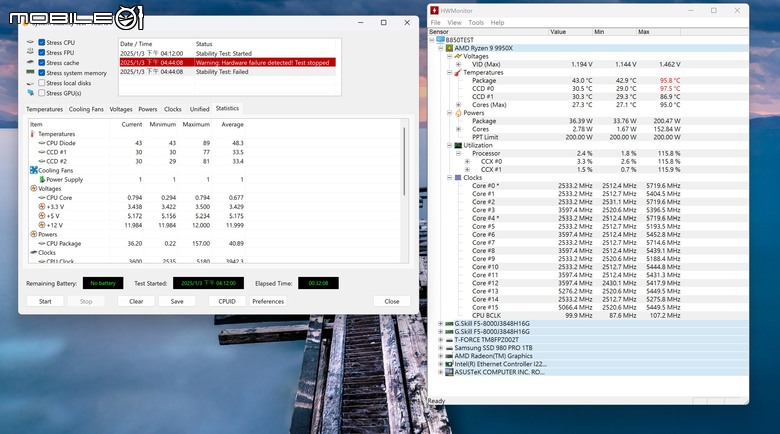Click the ASUSTeK COMPUTER INC. motherboard icon
780x434 pixels.
click(449, 372)
